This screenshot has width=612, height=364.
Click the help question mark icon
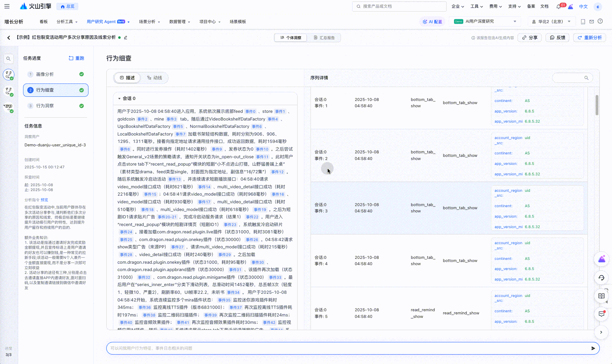pyautogui.click(x=600, y=21)
